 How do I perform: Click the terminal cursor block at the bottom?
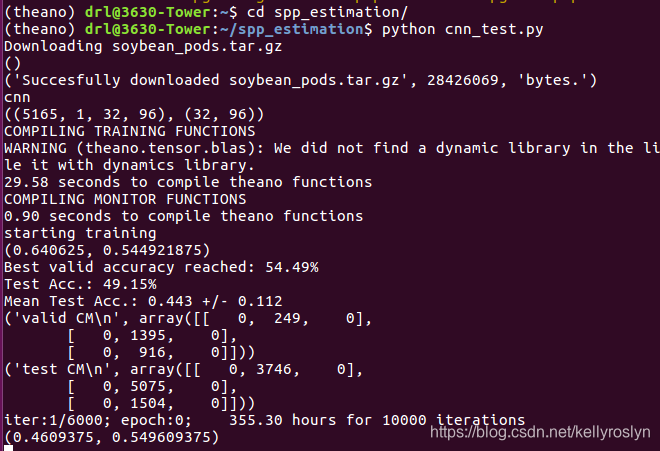(x=8, y=448)
